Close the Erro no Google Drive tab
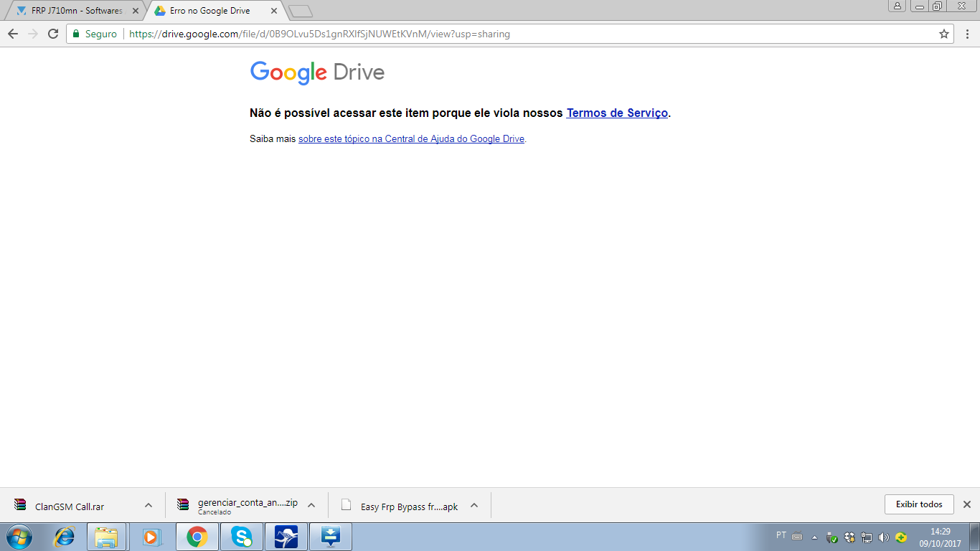This screenshot has width=980, height=551. 274,11
